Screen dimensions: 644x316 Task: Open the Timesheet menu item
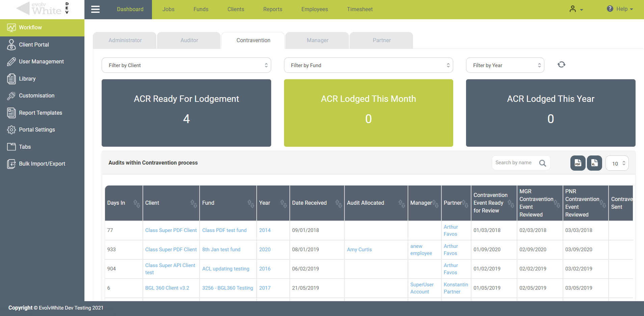click(x=359, y=9)
